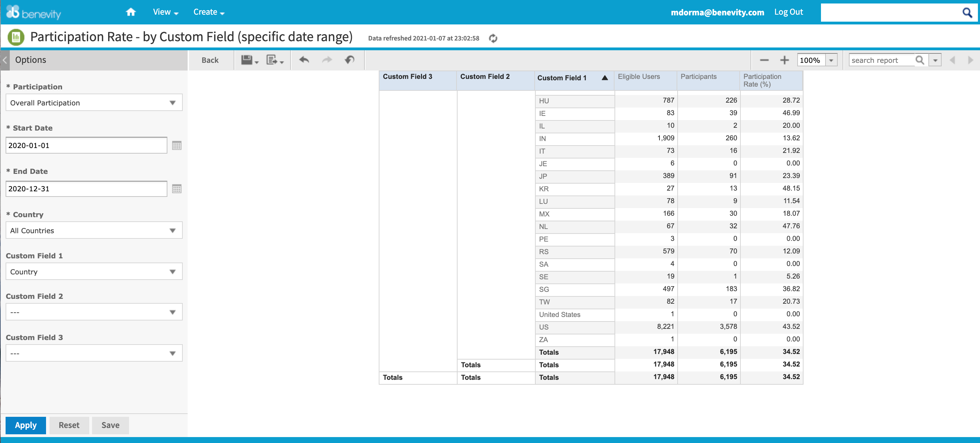Click the top search magnifier icon
Viewport: 980px width, 443px height.
[x=967, y=13]
